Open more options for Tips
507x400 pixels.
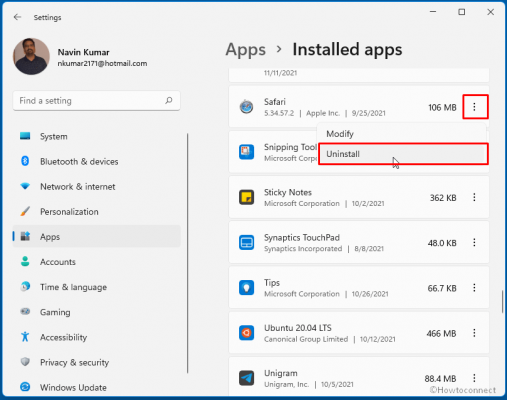474,288
